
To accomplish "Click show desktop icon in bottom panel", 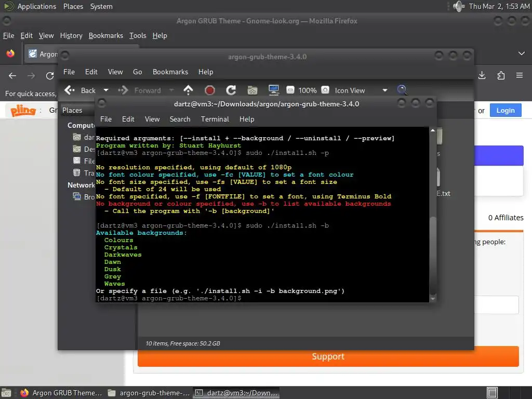I will 6,393.
